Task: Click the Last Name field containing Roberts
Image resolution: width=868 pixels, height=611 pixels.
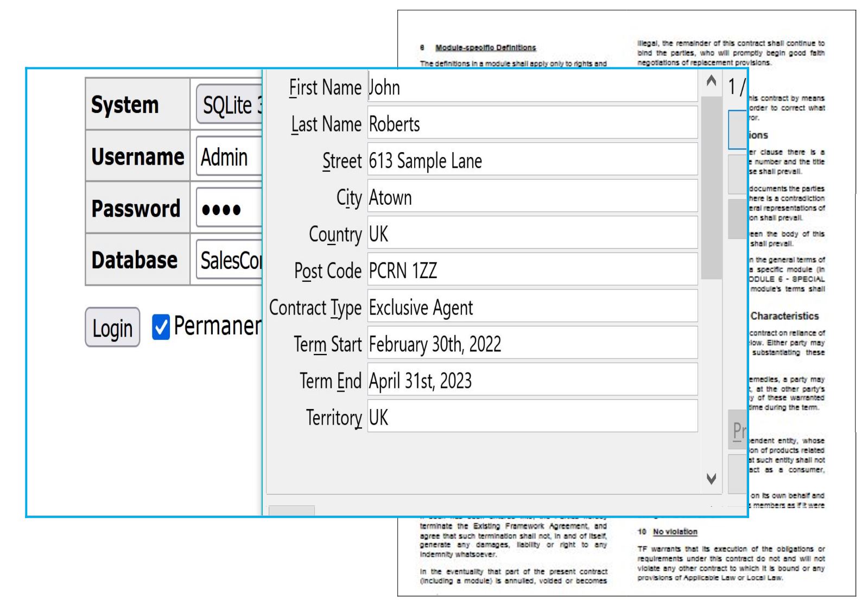Action: click(533, 123)
